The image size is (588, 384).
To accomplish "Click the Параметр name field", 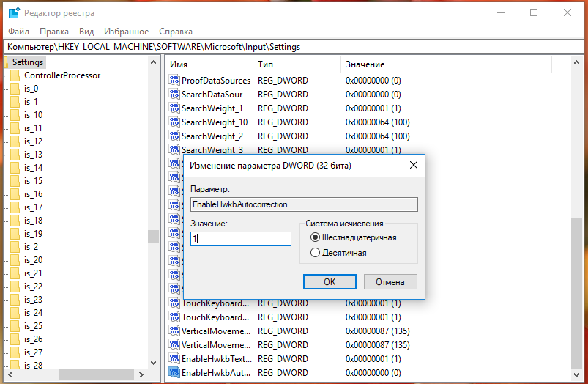I will pyautogui.click(x=304, y=204).
